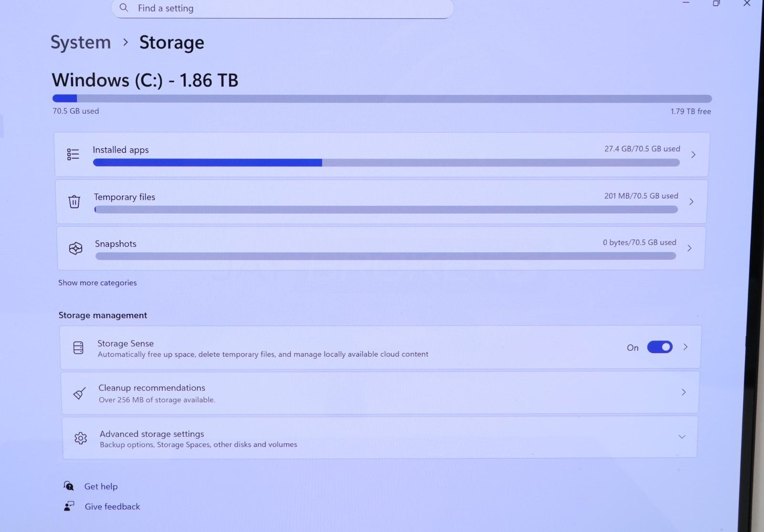Turn off the Storage Sense toggle
The image size is (764, 532).
coord(659,347)
